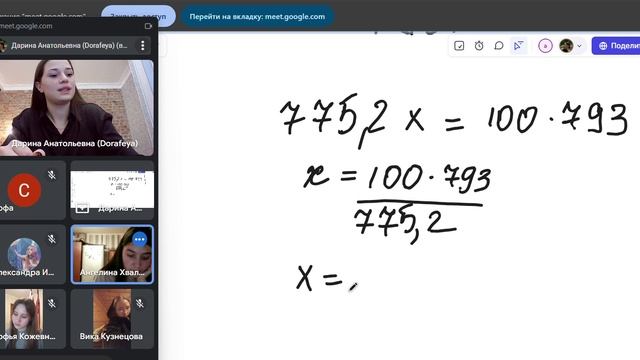Image resolution: width=640 pixels, height=360 pixels.
Task: Click the blue Поделиться share button
Action: 616,46
